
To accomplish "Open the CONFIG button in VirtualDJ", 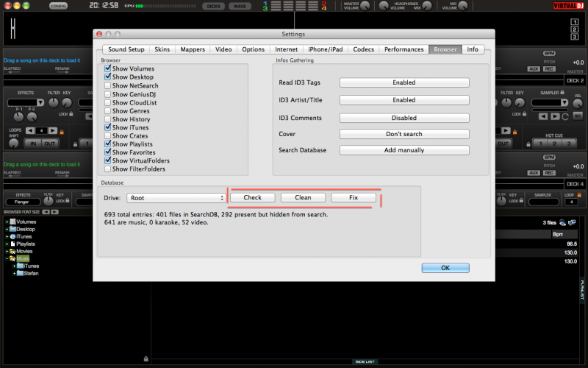I will 58,6.
